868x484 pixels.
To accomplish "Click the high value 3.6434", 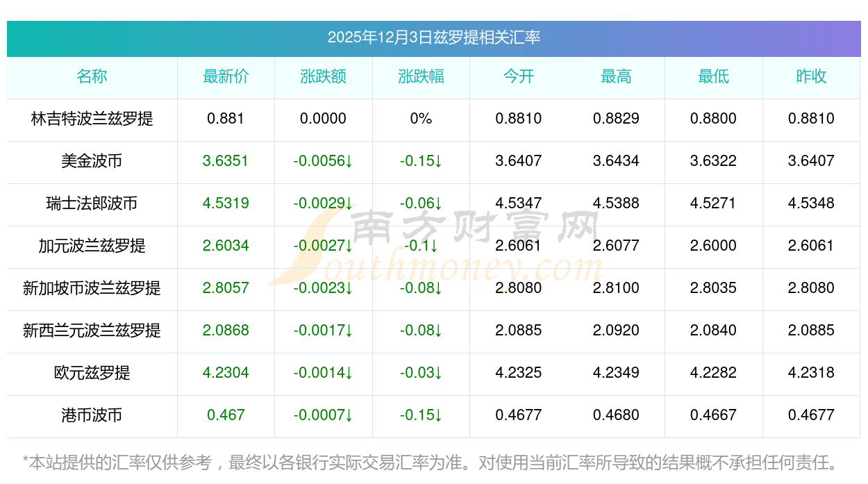I will coord(616,161).
